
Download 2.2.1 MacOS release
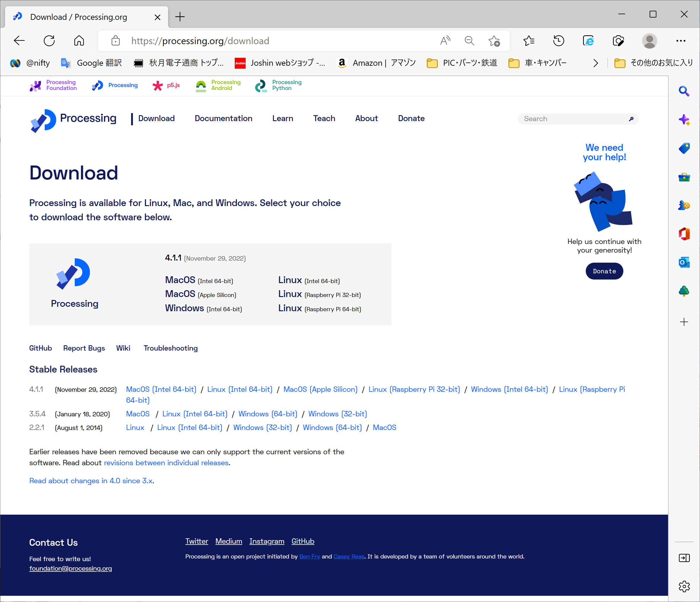384,427
